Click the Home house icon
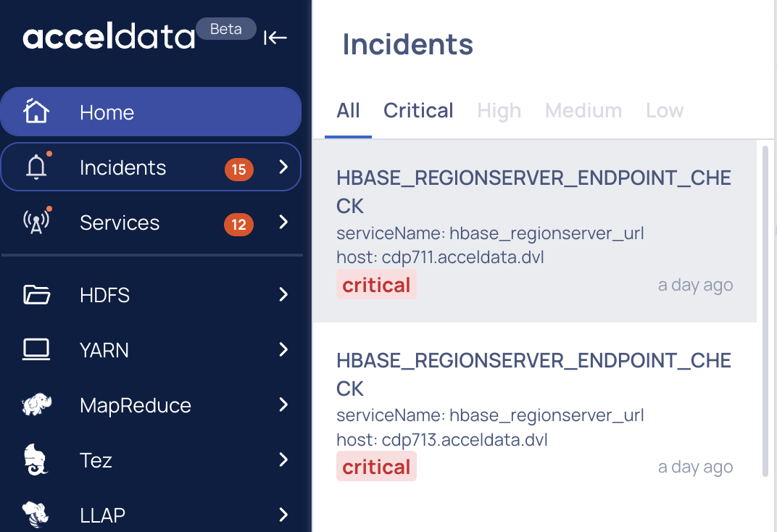Viewport: 777px width, 532px height. 36,110
